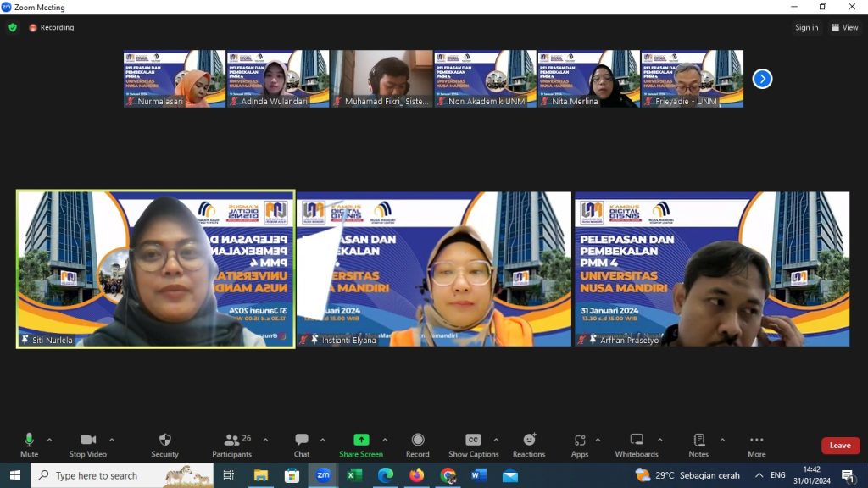Select Siti Nurlela's pinned video tile
The width and height of the screenshot is (868, 488).
(156, 269)
